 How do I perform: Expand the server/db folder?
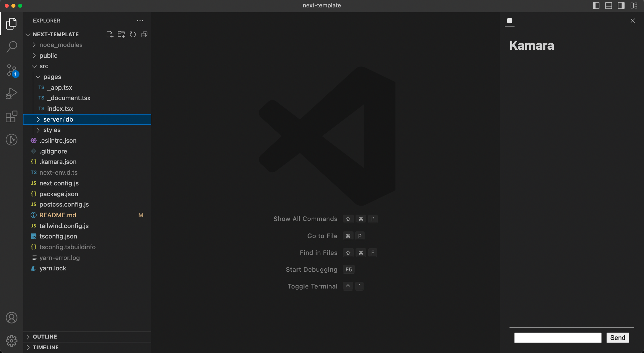click(x=87, y=119)
